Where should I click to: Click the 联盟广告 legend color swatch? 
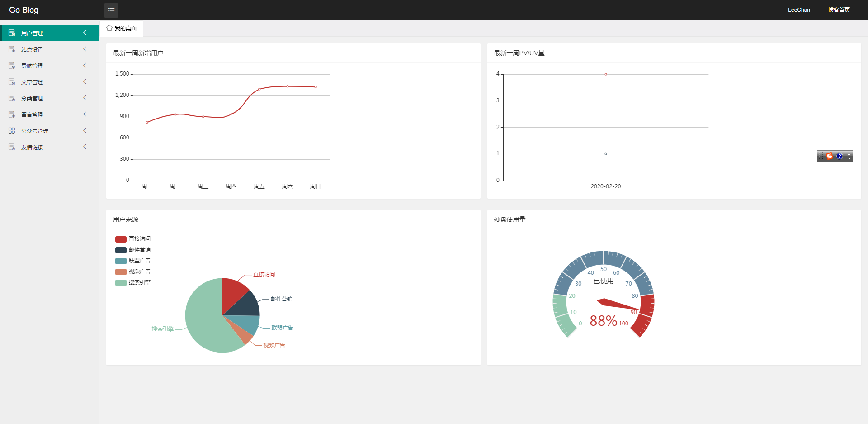click(x=121, y=261)
